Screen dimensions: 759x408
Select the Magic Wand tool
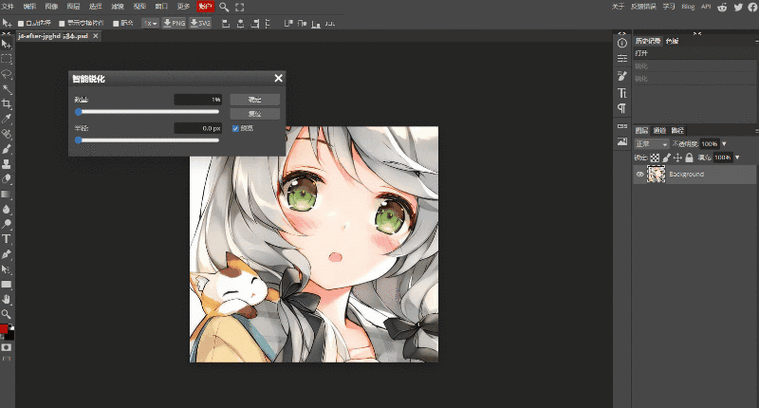6,88
